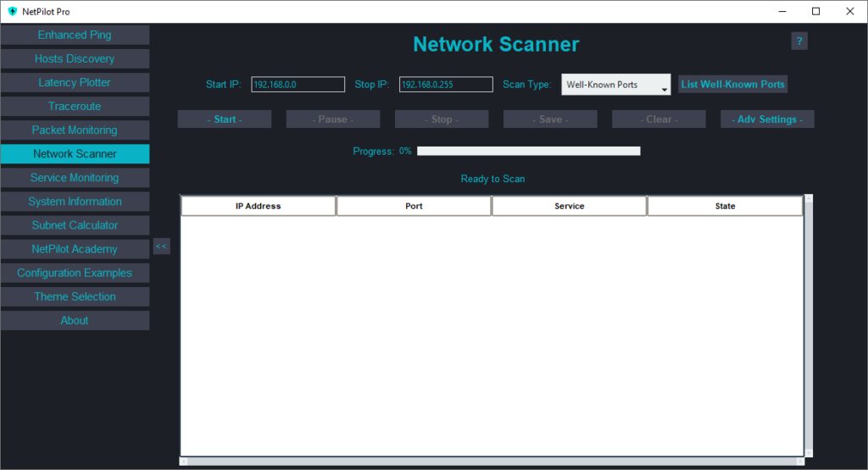This screenshot has height=470, width=868.
Task: Go to NetPilot Academy
Action: click(x=75, y=249)
